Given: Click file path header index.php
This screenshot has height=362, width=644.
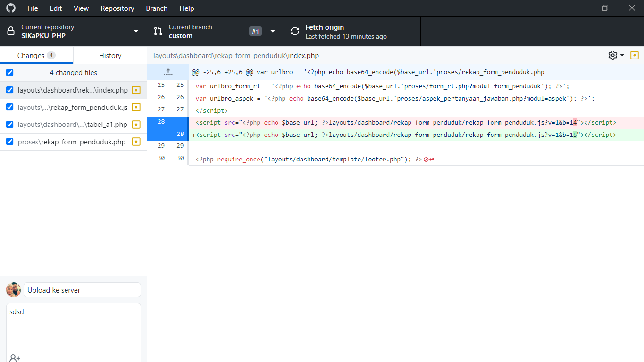Looking at the screenshot, I should pyautogui.click(x=236, y=55).
